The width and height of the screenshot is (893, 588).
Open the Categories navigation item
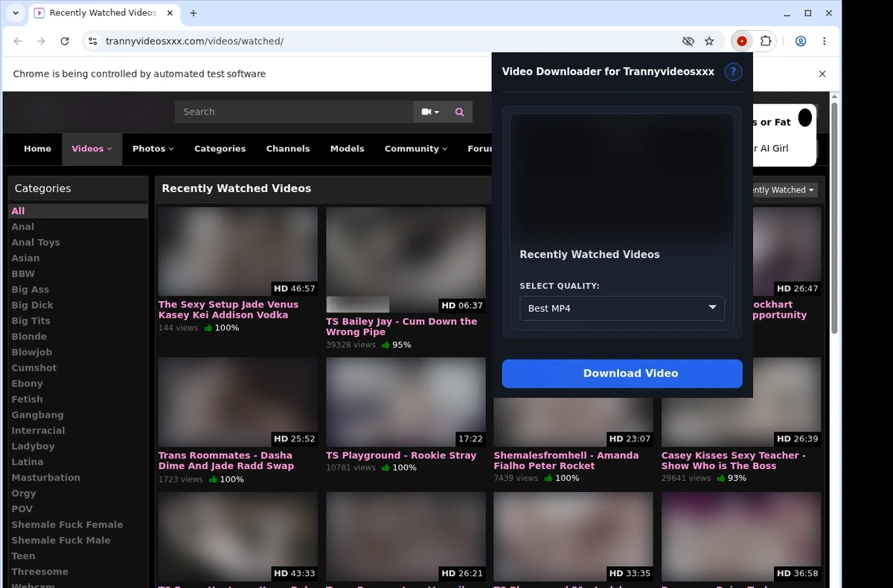tap(220, 149)
